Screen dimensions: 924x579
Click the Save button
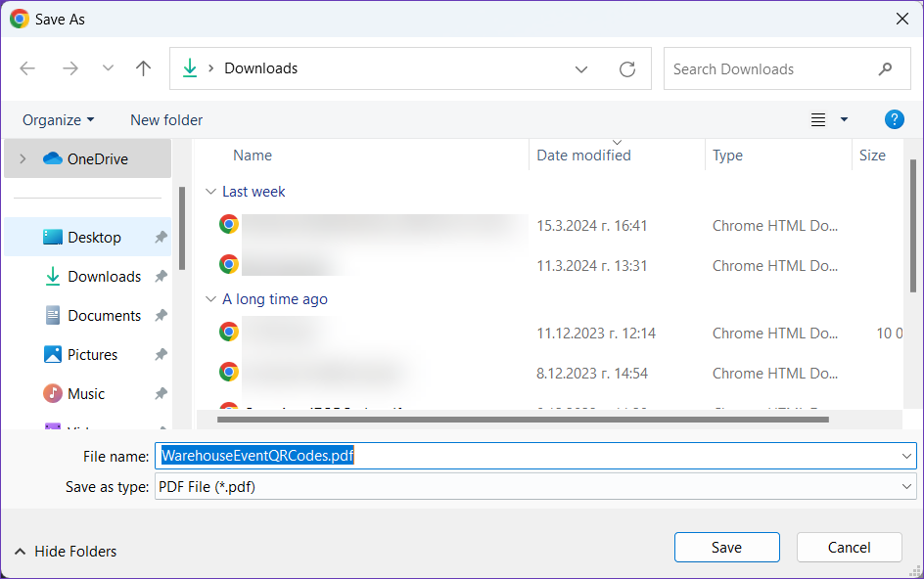[x=726, y=548]
